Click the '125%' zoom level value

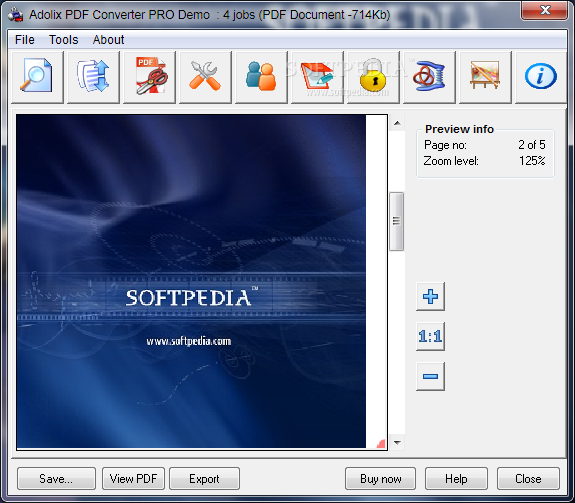pyautogui.click(x=532, y=161)
